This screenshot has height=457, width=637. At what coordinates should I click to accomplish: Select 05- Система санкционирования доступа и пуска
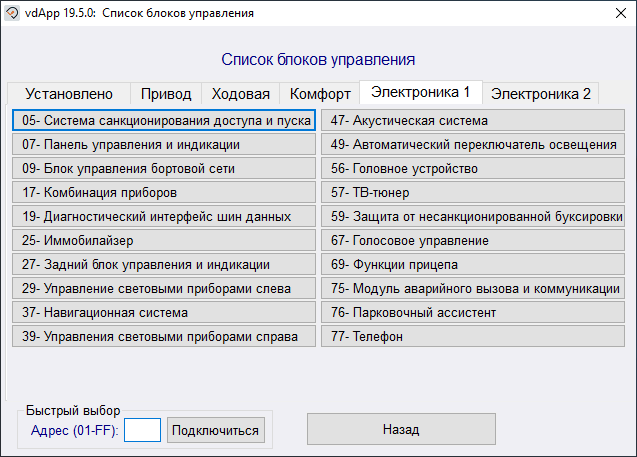tap(164, 120)
